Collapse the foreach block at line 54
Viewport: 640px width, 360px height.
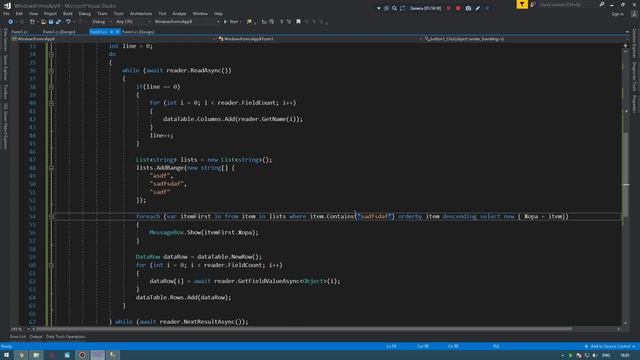point(51,216)
